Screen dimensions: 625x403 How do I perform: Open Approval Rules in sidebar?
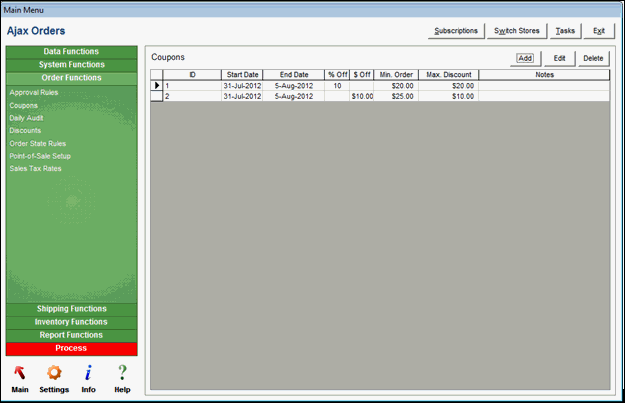click(33, 92)
